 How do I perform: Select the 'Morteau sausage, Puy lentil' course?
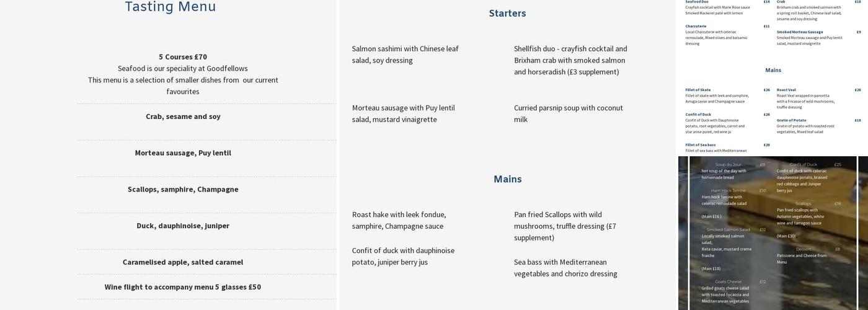coord(183,153)
